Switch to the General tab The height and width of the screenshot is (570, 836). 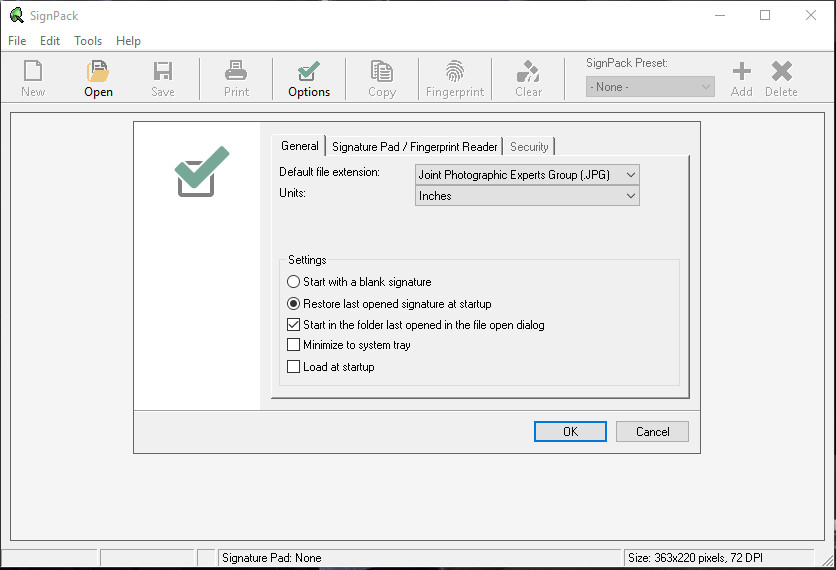(x=299, y=146)
